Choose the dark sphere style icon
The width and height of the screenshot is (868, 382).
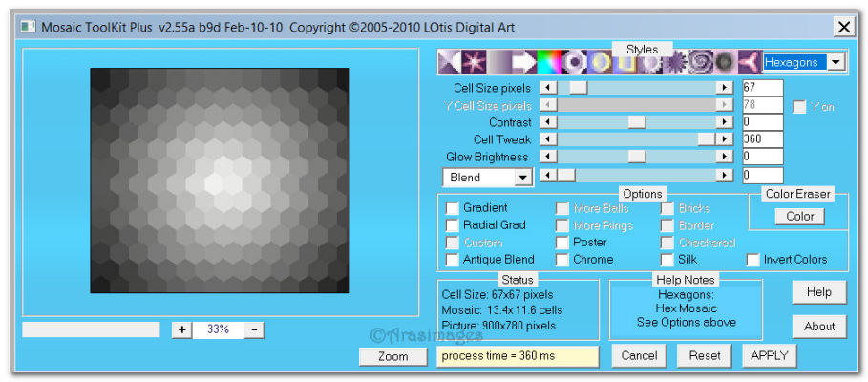tap(724, 62)
